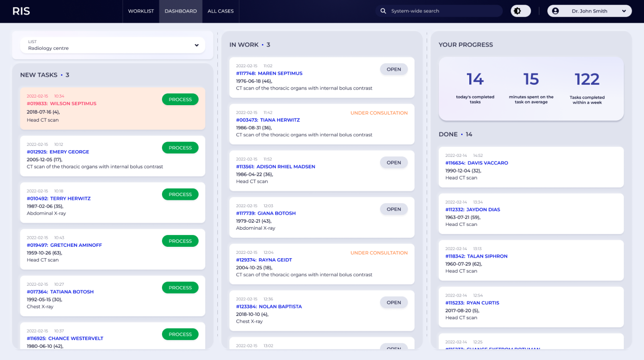The image size is (644, 360).
Task: Click #112332: JAYDON DIAS link
Action: (x=473, y=209)
